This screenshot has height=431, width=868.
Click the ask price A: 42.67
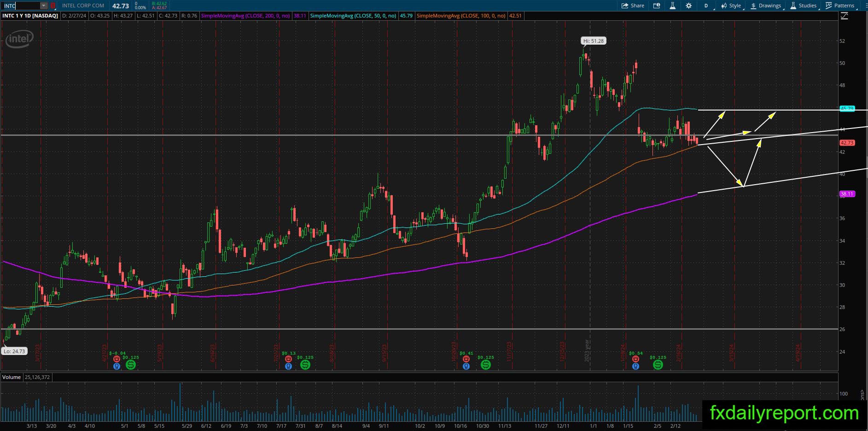pyautogui.click(x=159, y=8)
